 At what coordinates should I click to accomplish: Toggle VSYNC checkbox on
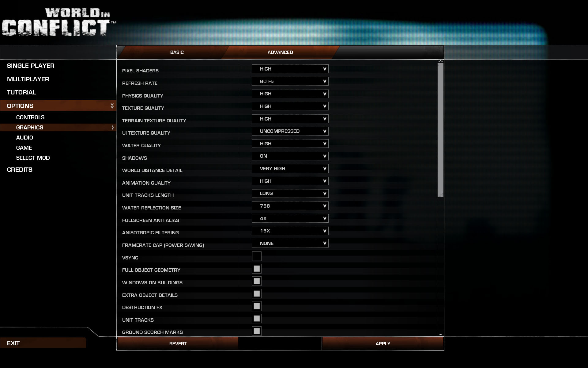pyautogui.click(x=257, y=256)
